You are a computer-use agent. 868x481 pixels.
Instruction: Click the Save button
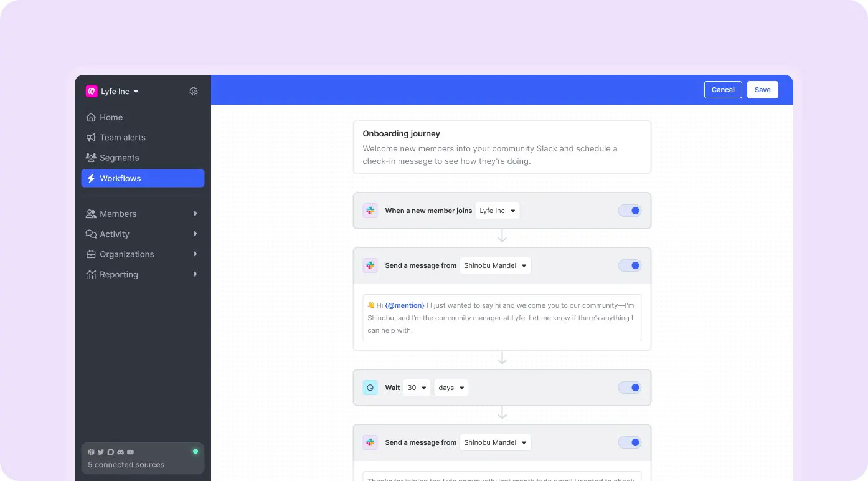pyautogui.click(x=763, y=90)
